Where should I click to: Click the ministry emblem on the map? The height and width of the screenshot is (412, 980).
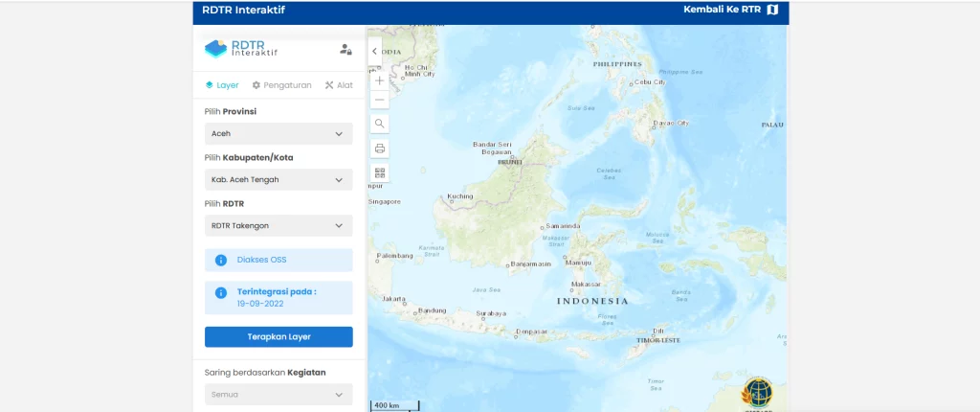click(758, 393)
